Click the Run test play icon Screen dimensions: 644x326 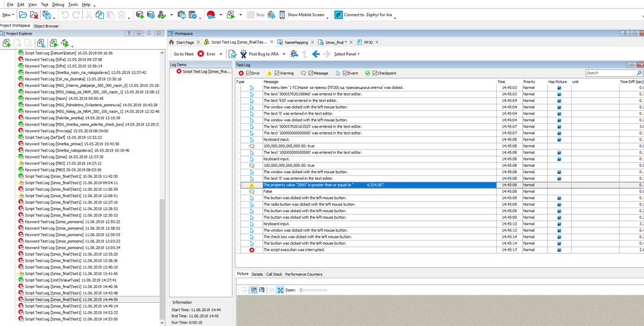(x=230, y=14)
